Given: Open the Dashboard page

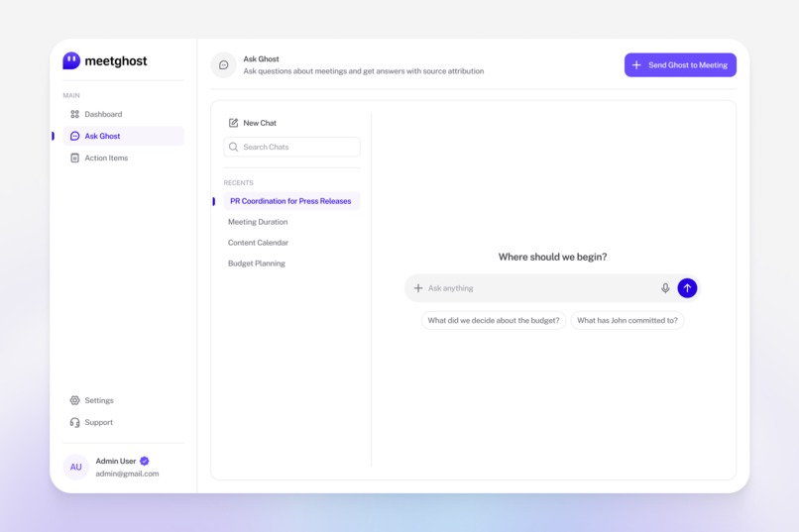Looking at the screenshot, I should coord(123,114).
